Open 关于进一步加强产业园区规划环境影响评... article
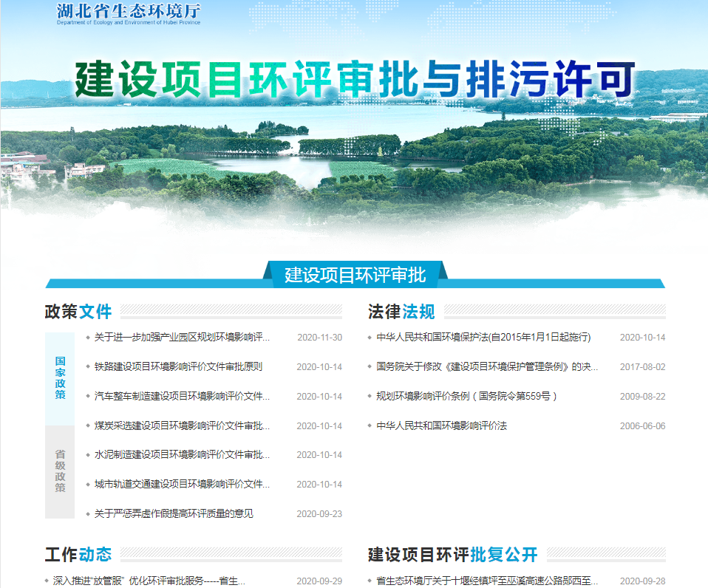Screen dimensions: 708x588 (182, 337)
